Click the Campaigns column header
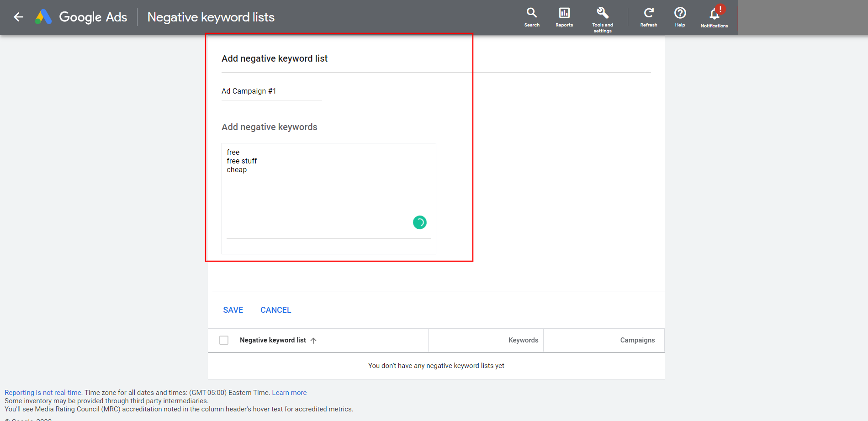 [x=637, y=340]
